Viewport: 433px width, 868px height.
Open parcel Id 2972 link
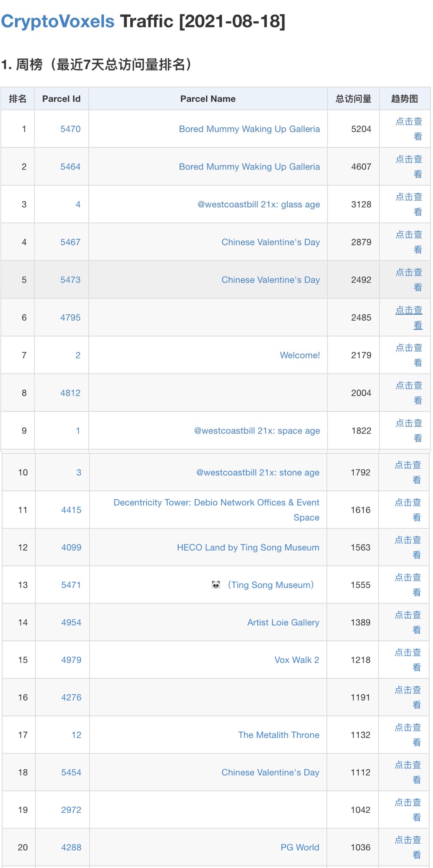coord(71,810)
